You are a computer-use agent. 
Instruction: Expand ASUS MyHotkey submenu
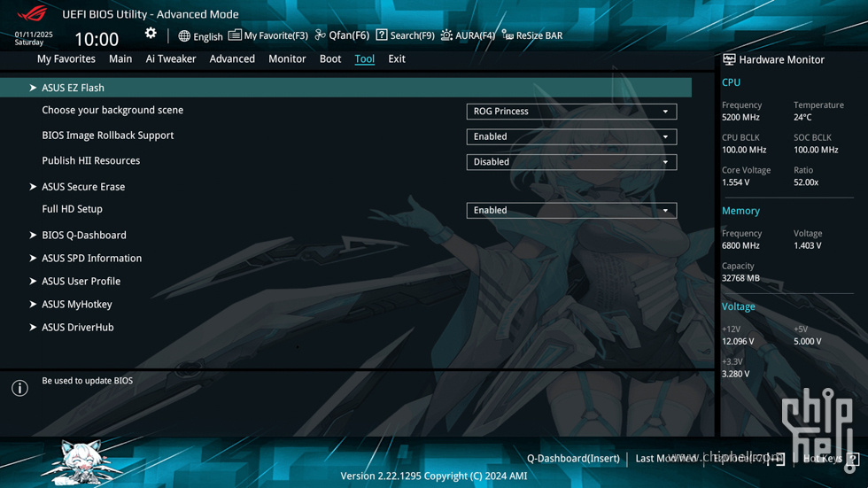76,305
